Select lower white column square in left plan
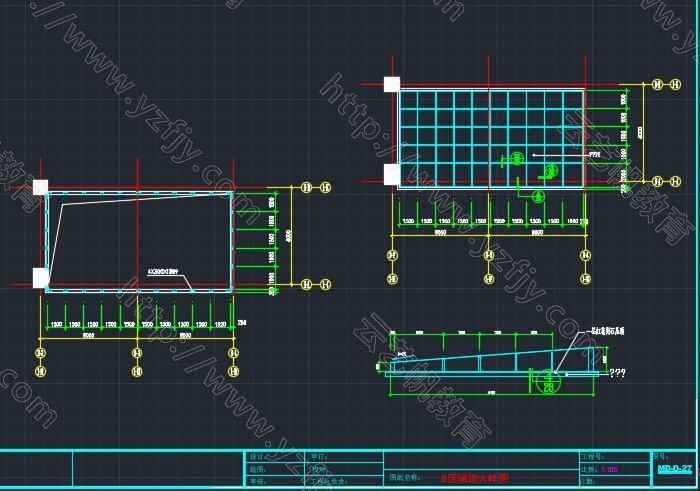 click(40, 277)
